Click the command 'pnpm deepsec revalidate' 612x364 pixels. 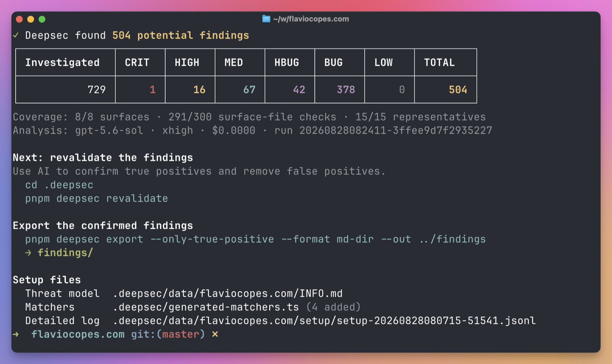(x=96, y=198)
